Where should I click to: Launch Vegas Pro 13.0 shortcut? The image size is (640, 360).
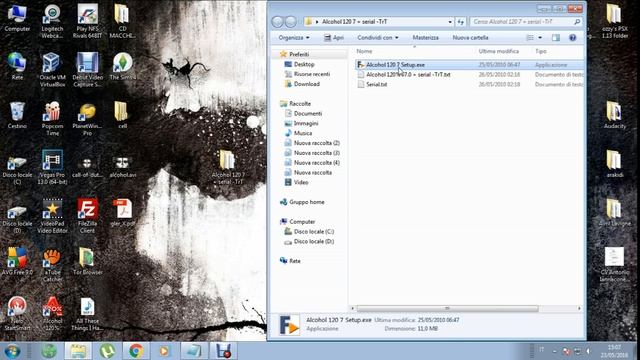click(52, 167)
